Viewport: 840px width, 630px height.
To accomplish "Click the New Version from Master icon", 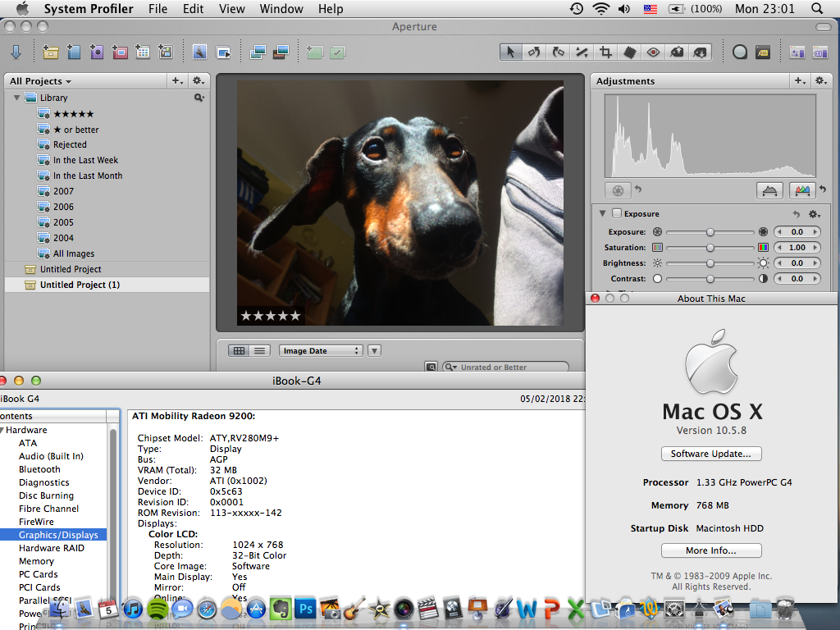I will 281,52.
